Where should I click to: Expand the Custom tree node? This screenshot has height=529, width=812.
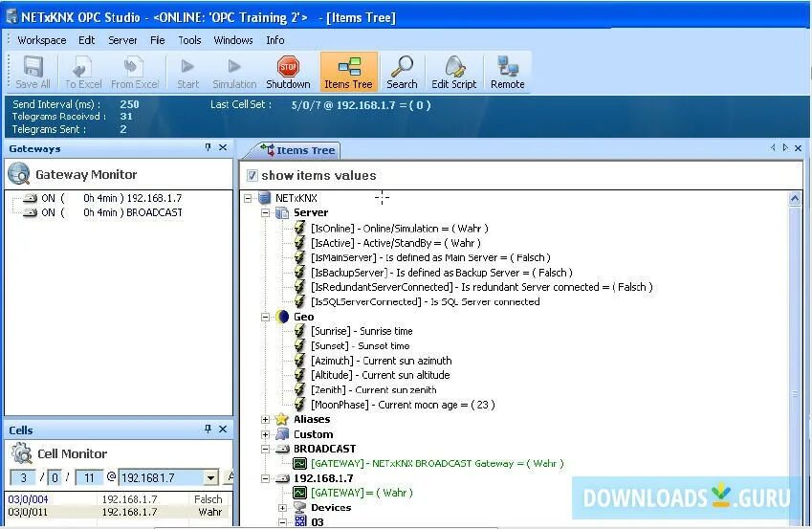pos(265,434)
